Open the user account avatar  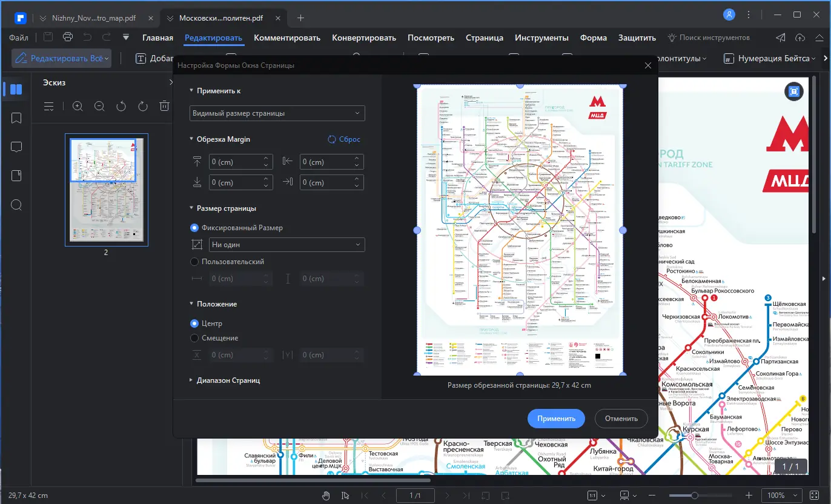point(730,15)
